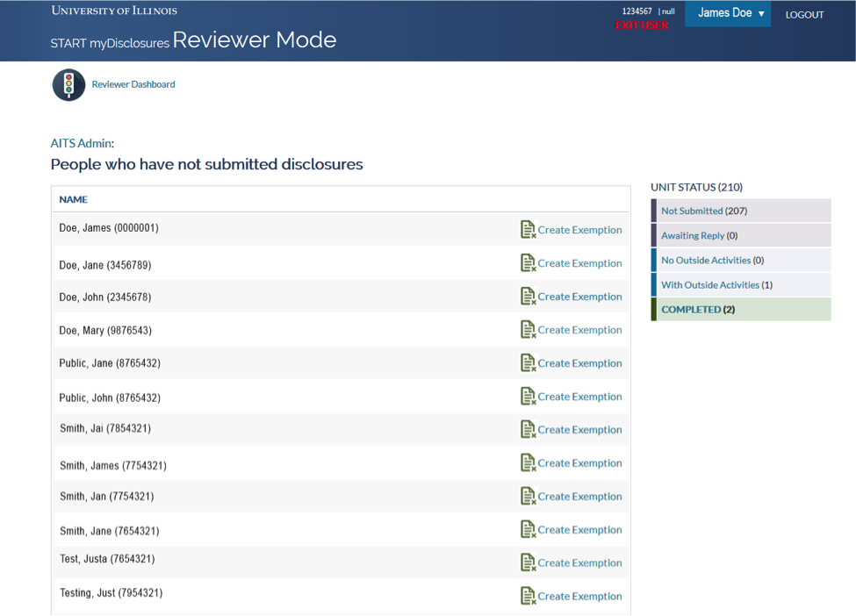Click exemption document icon for Doe, Mary
The height and width of the screenshot is (616, 856).
click(528, 330)
